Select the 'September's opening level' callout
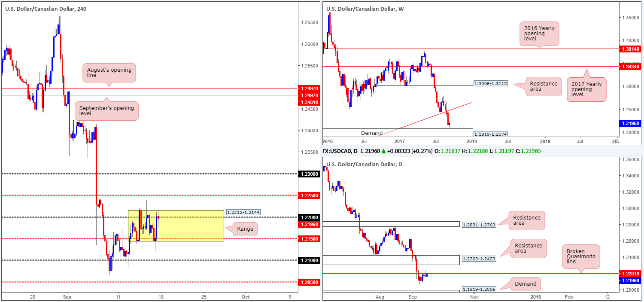 tap(106, 111)
